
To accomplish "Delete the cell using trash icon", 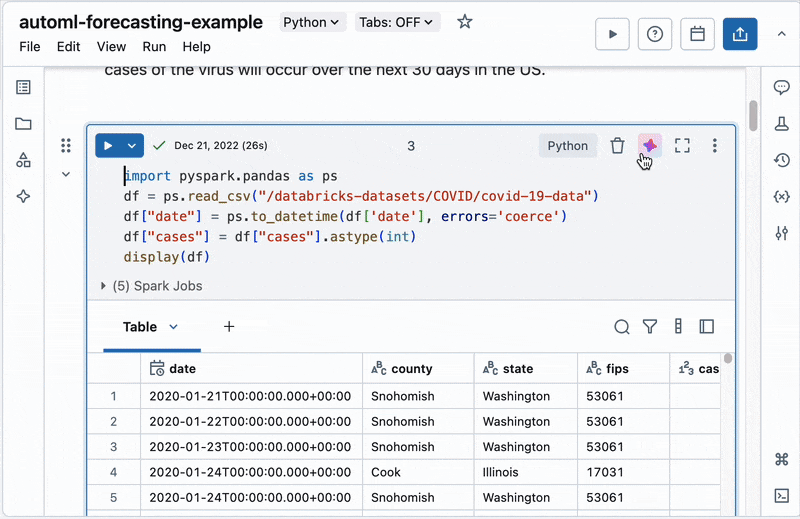I will 618,146.
